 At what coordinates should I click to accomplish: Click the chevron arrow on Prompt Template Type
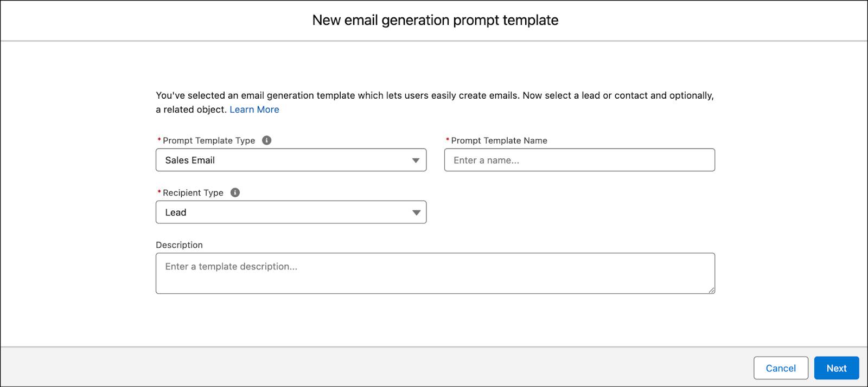click(x=416, y=160)
